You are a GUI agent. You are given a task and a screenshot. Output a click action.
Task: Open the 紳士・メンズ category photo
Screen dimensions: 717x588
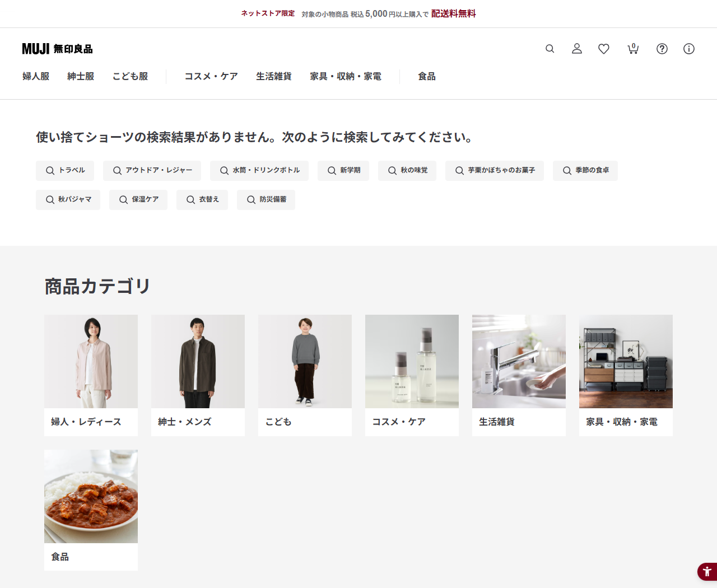(x=198, y=361)
